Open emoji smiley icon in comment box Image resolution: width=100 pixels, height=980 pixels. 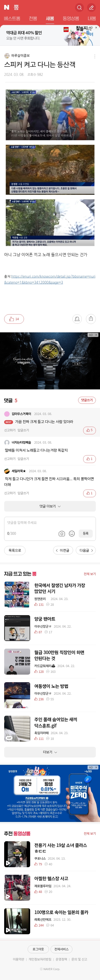[71, 533]
